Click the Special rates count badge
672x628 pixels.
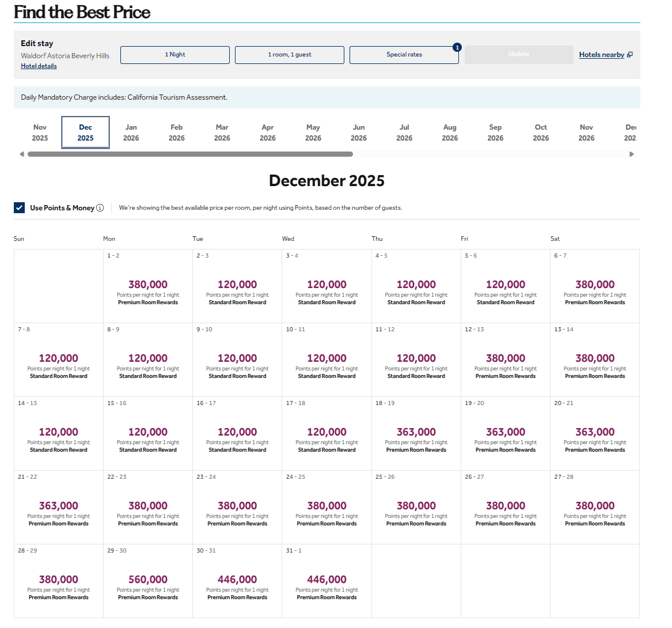[x=457, y=47]
